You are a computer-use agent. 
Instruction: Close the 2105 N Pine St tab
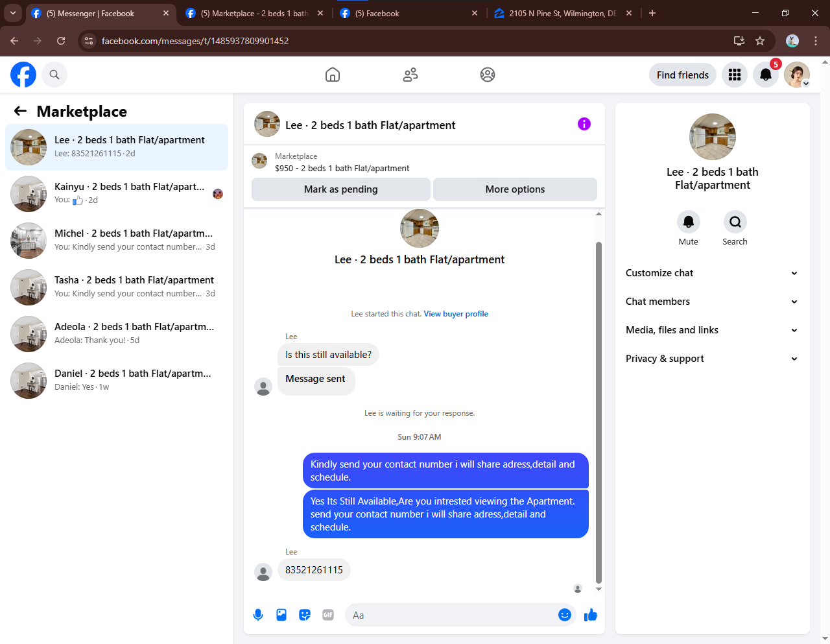pos(629,13)
